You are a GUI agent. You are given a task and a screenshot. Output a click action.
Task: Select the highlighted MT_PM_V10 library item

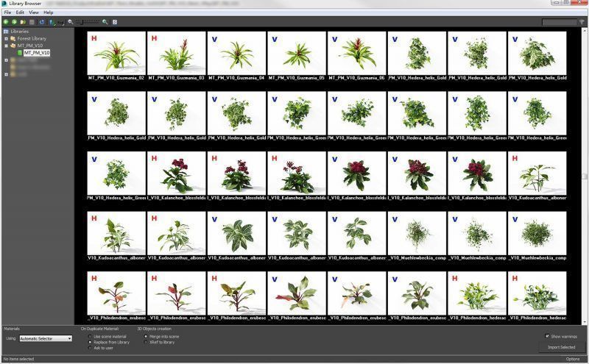37,53
